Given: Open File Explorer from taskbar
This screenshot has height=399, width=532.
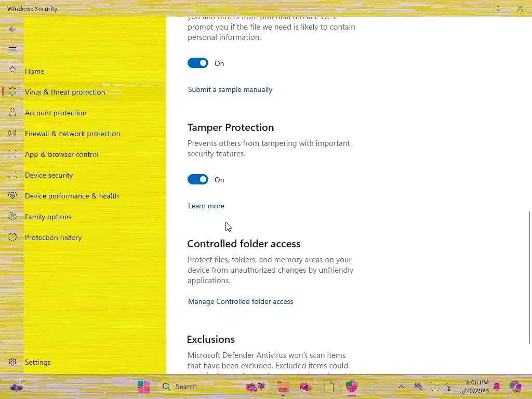Looking at the screenshot, I should pyautogui.click(x=283, y=387).
